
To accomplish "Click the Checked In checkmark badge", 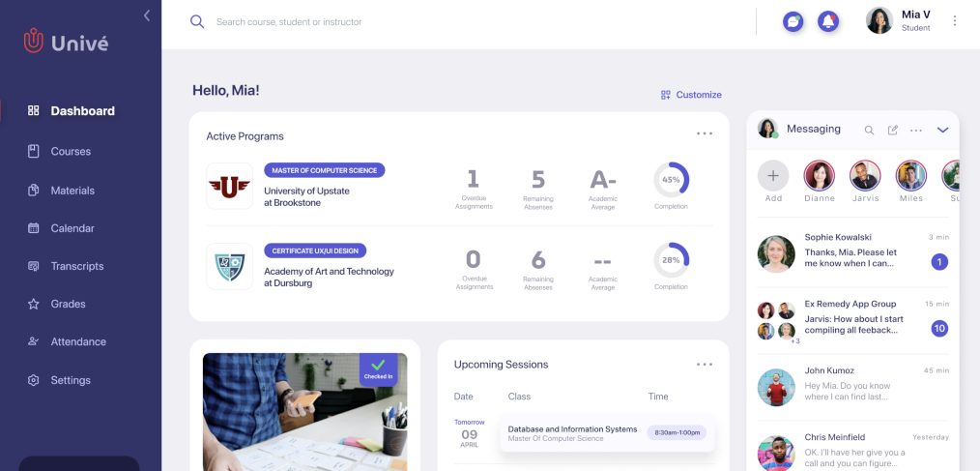I will click(x=378, y=369).
